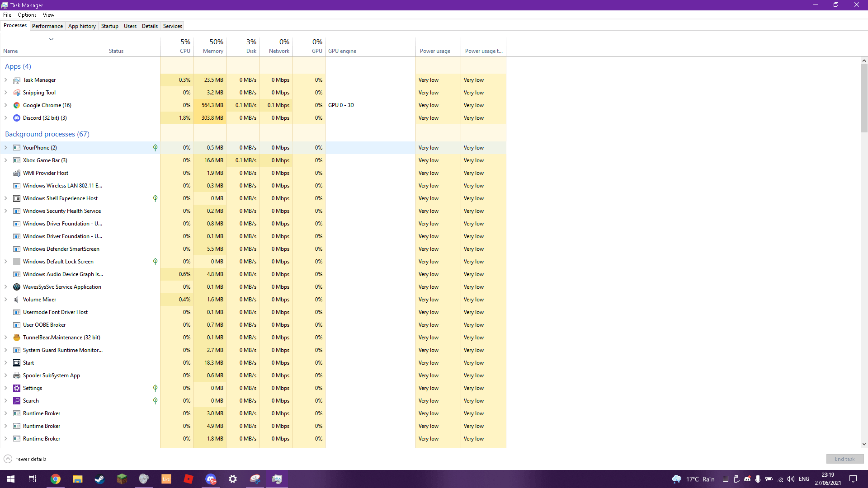Expand the Google Chrome (16) process group
Image resolution: width=868 pixels, height=488 pixels.
tap(5, 105)
